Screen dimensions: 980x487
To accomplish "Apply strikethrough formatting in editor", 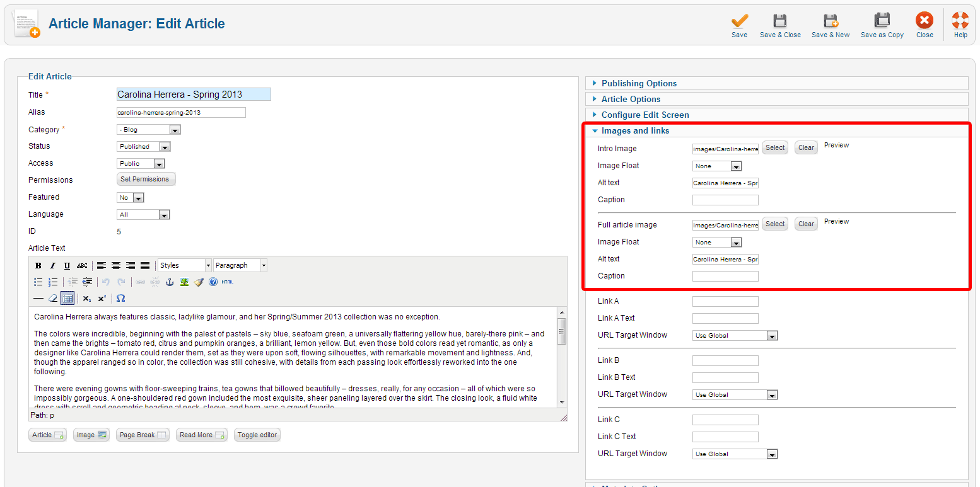I will pos(82,266).
